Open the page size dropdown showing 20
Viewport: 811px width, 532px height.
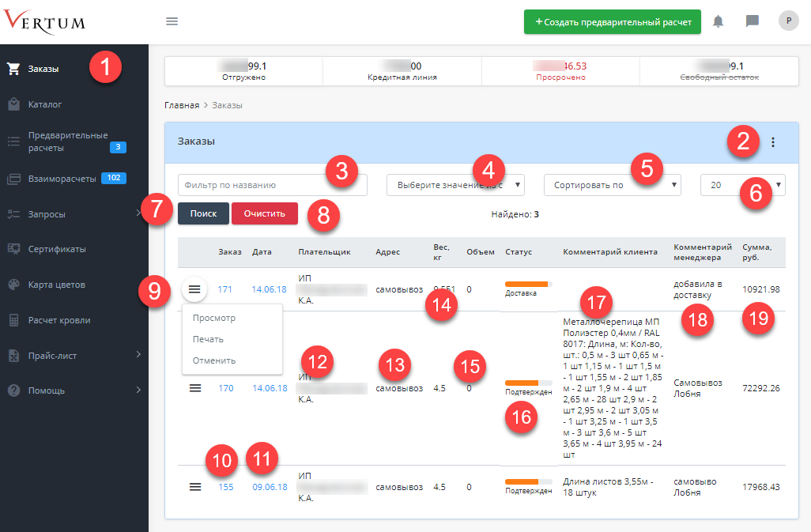(742, 185)
